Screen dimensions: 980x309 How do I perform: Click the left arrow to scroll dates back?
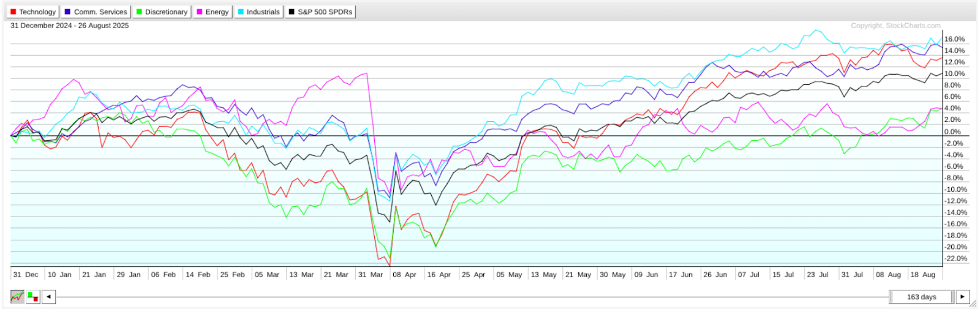click(x=48, y=297)
